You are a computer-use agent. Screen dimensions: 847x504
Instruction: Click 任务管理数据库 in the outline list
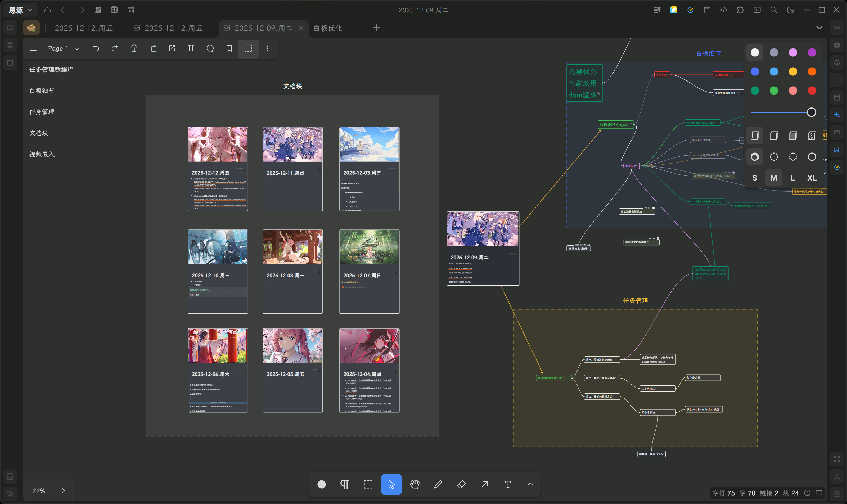pyautogui.click(x=51, y=70)
